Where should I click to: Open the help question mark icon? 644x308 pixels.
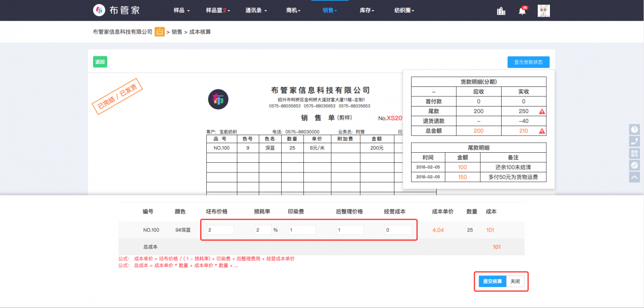tap(634, 129)
